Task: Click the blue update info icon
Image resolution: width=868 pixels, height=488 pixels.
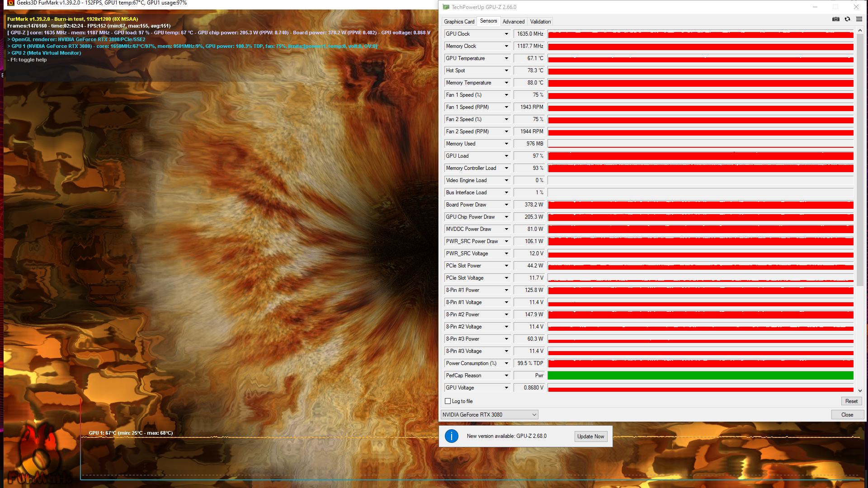Action: click(x=451, y=436)
